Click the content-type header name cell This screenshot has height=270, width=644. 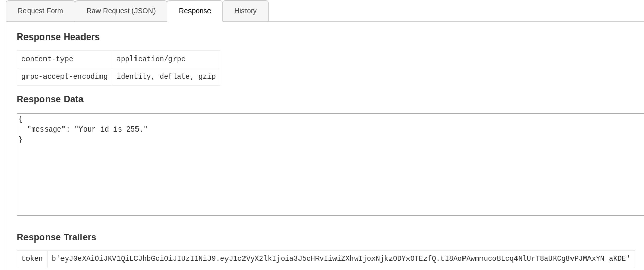pos(47,59)
